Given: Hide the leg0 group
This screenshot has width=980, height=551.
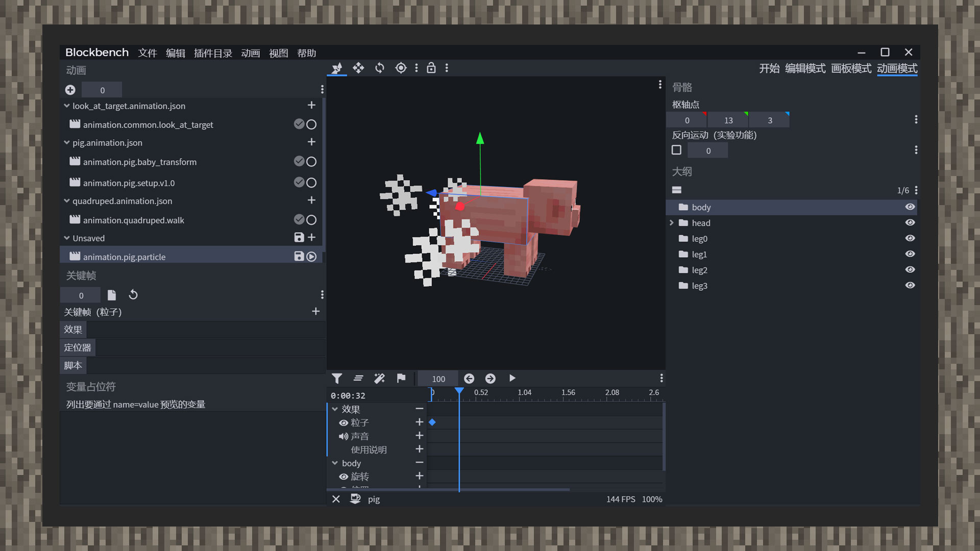Looking at the screenshot, I should pos(910,238).
